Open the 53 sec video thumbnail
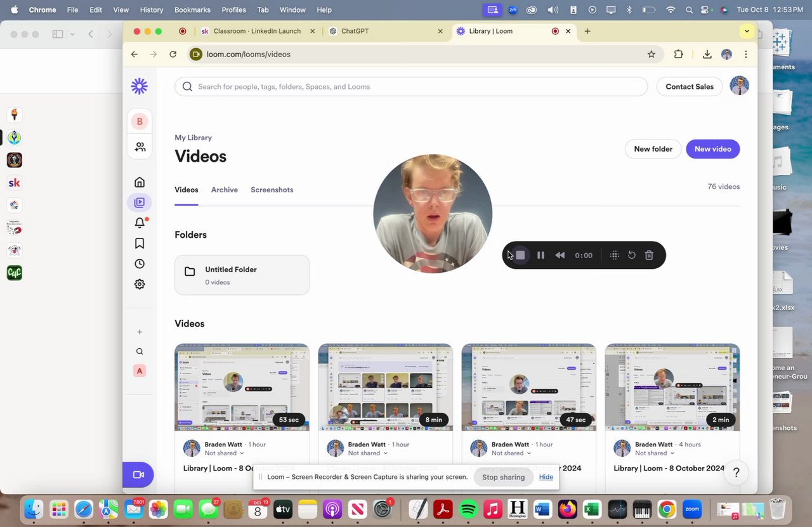This screenshot has height=527, width=812. pos(242,387)
